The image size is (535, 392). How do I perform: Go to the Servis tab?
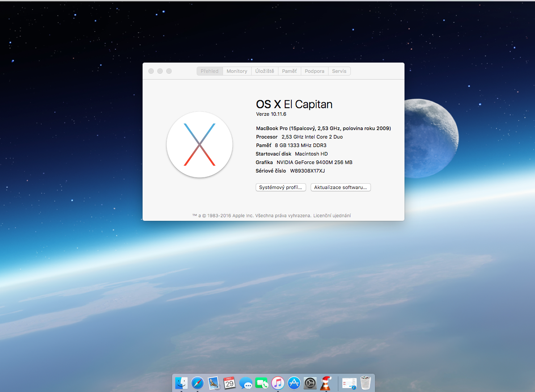click(339, 71)
